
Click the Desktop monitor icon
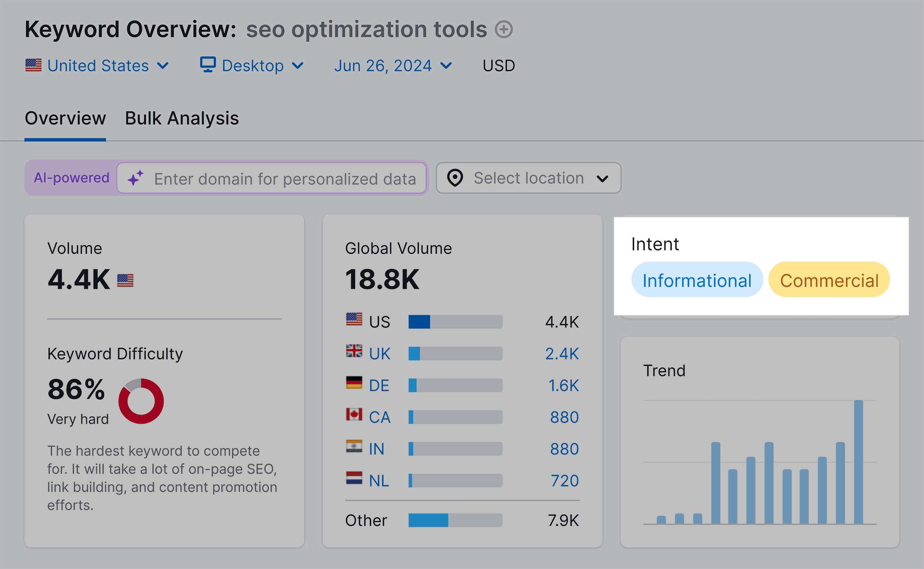208,64
